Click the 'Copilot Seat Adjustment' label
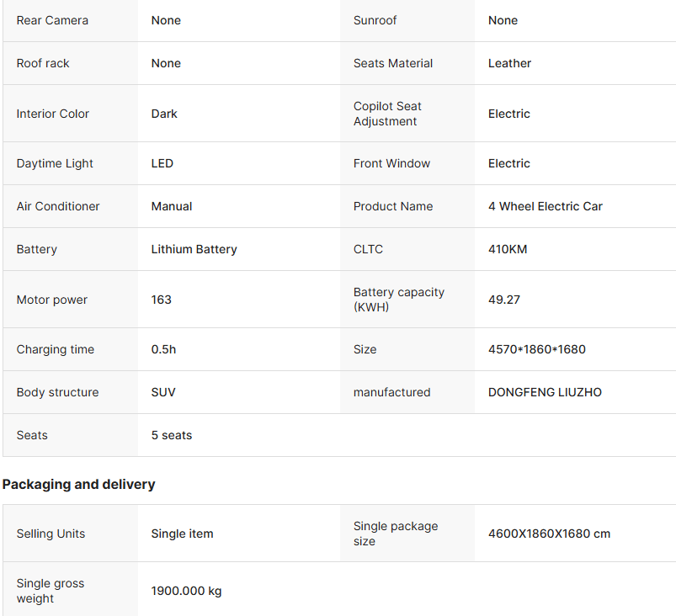Viewport: 676px width, 616px height. click(x=387, y=114)
